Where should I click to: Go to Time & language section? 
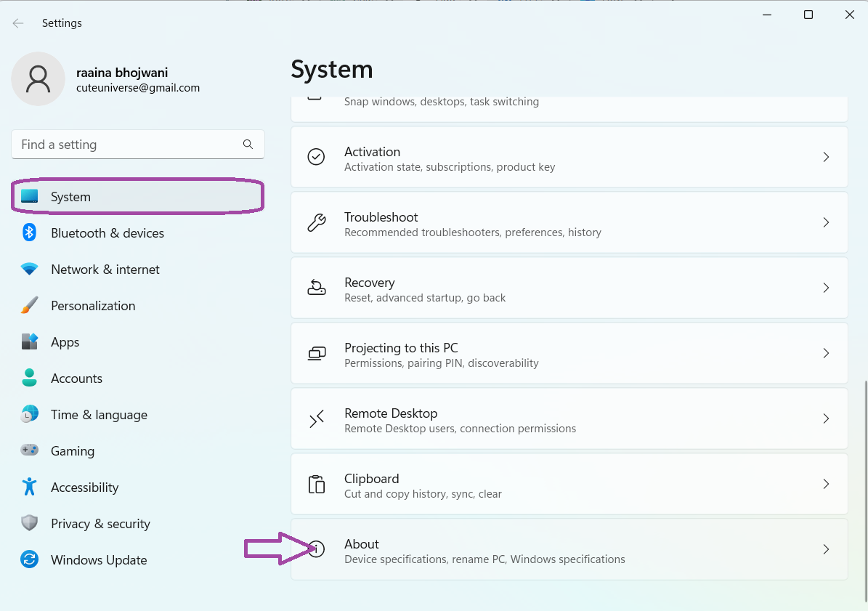(99, 415)
